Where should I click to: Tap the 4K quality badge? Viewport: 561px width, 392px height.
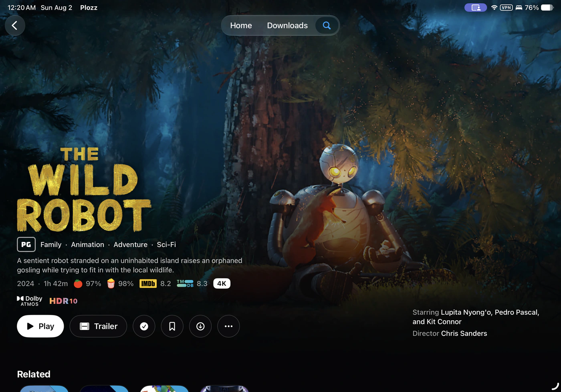click(222, 284)
